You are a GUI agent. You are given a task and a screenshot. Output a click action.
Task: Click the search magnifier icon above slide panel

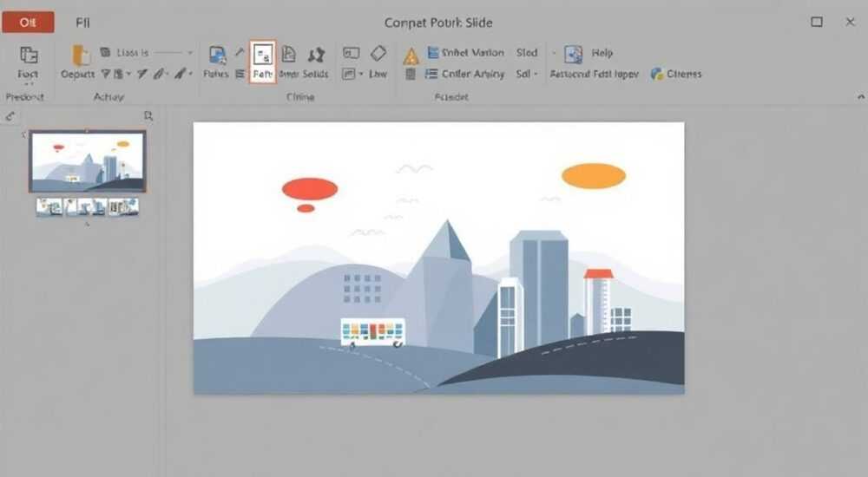coord(148,115)
